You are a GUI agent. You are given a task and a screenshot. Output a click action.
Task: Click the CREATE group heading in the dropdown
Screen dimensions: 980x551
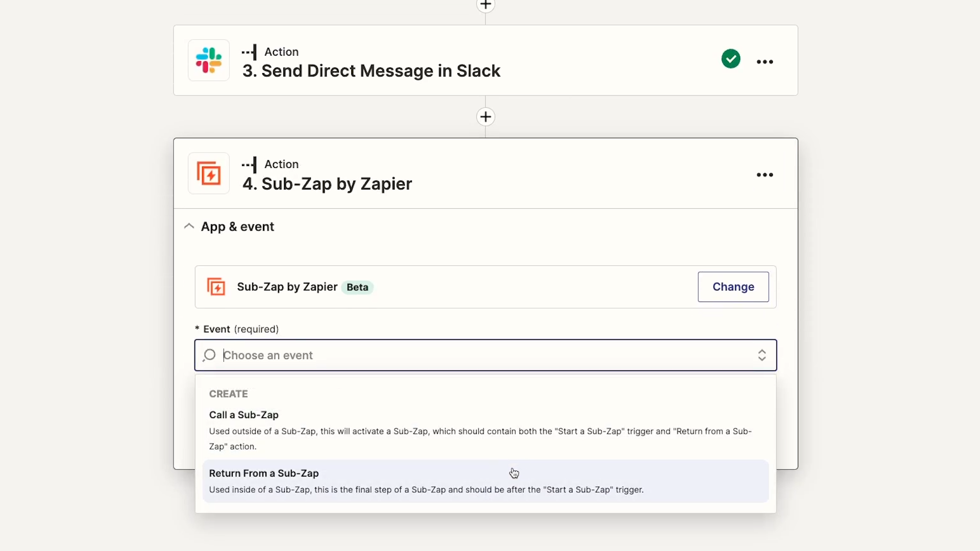point(228,394)
